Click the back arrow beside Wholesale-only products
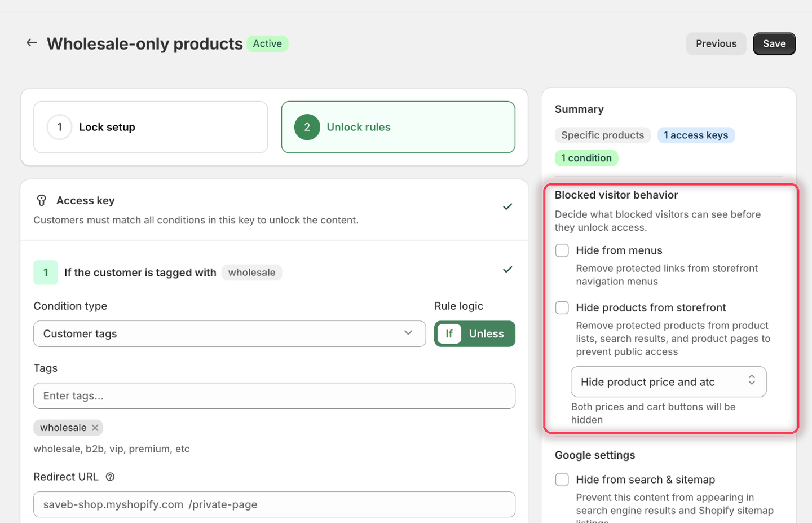 point(32,43)
